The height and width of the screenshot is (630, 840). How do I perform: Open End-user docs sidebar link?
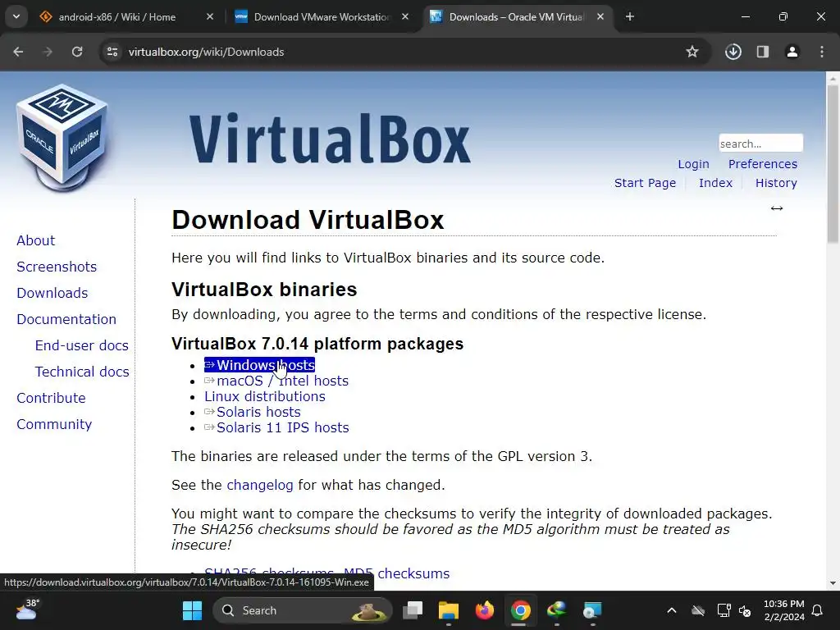[82, 345]
